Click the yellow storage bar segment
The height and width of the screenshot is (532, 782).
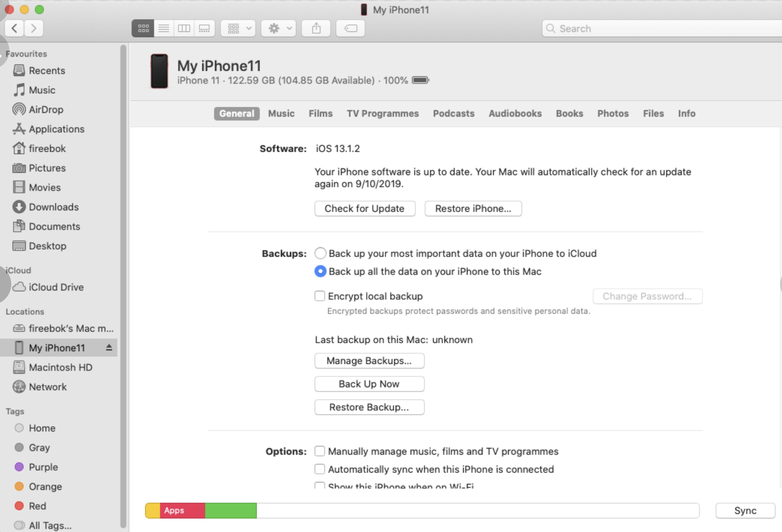click(x=153, y=511)
